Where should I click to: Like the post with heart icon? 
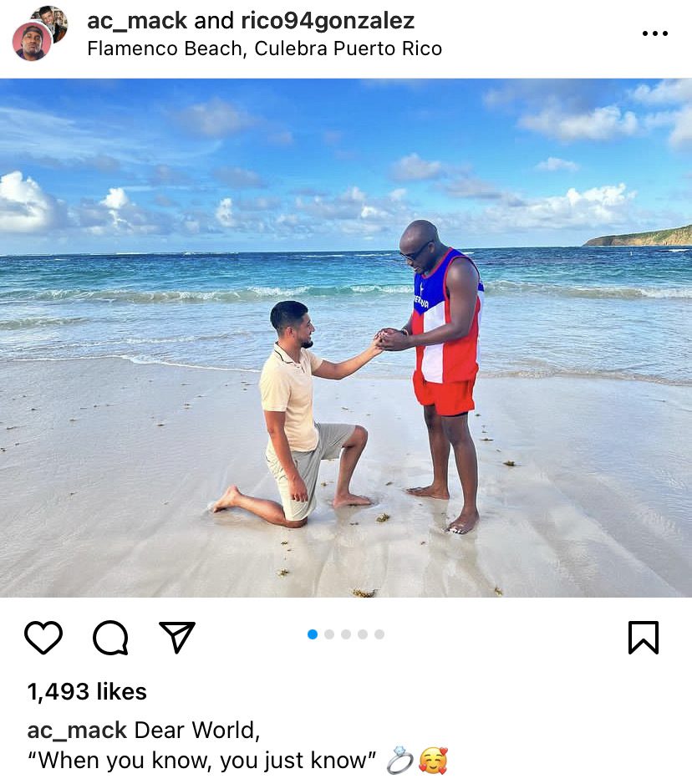click(43, 637)
